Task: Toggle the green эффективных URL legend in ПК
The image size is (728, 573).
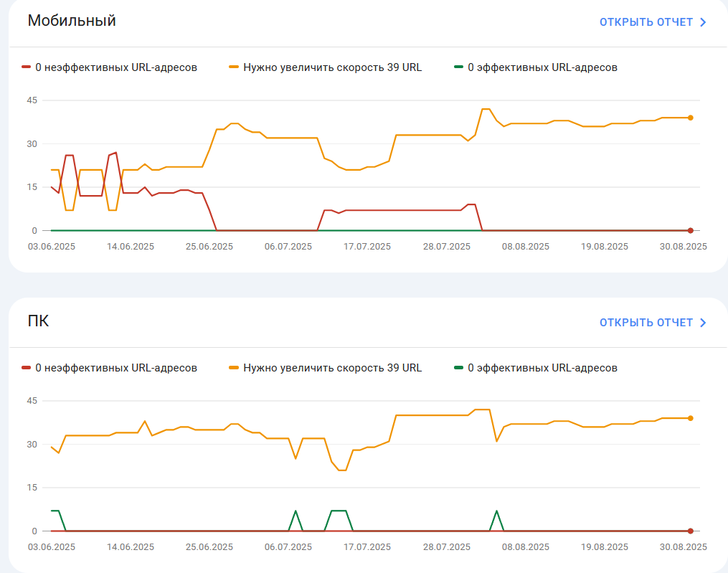Action: (x=536, y=368)
